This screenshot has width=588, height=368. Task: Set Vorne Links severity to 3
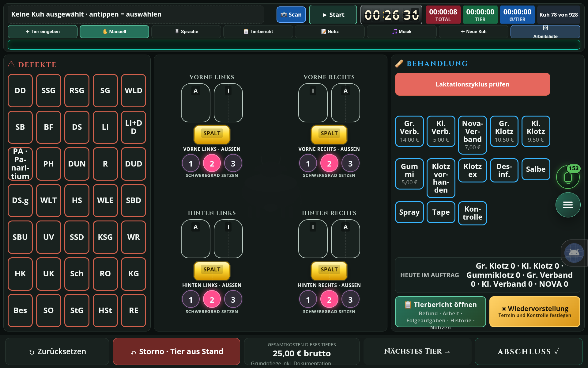click(x=233, y=163)
